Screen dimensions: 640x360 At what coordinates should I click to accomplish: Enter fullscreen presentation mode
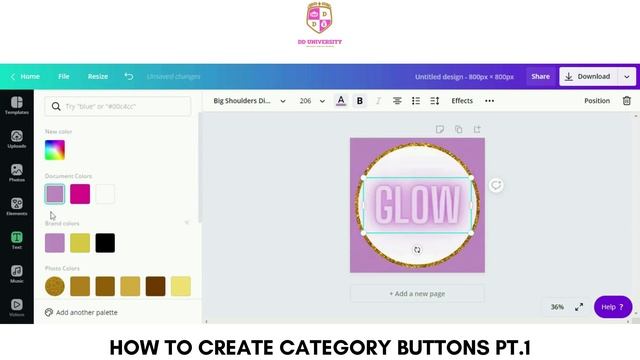coord(579,307)
